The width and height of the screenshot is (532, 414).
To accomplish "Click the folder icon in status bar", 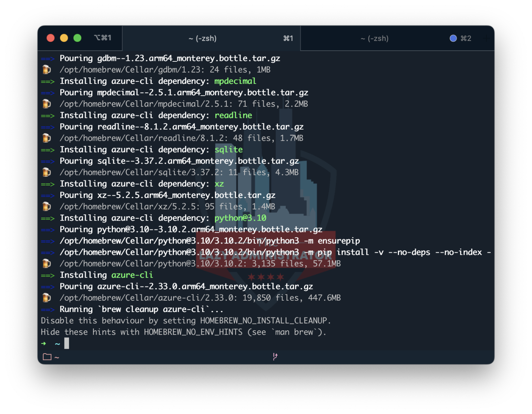I will pos(47,357).
